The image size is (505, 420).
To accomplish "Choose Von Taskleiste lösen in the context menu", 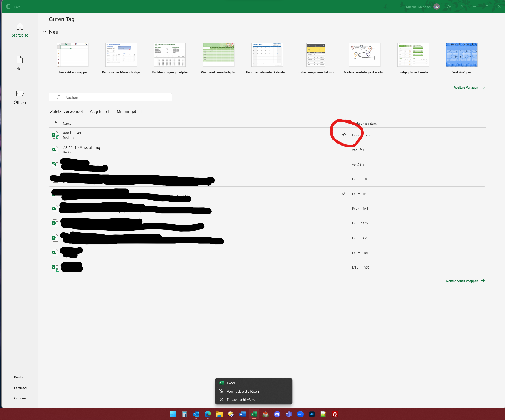I will (243, 391).
